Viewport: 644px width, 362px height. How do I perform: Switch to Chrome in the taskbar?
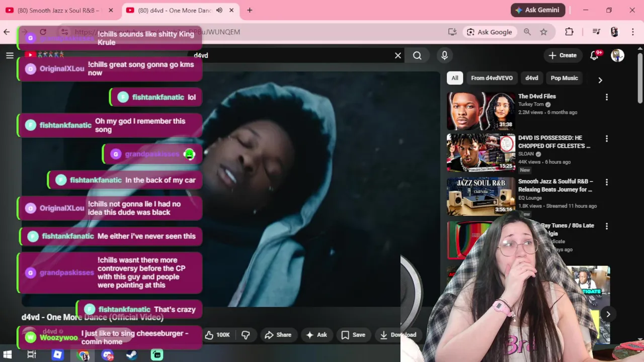point(83,354)
